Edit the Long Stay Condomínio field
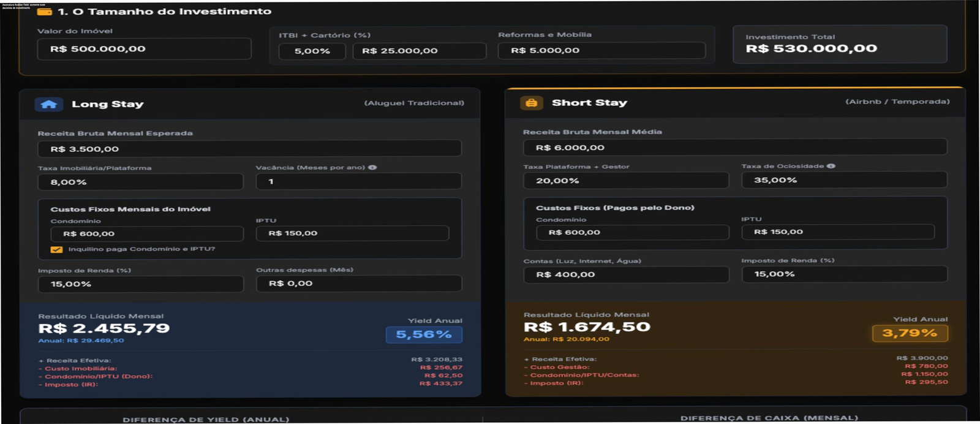The image size is (980, 424). pyautogui.click(x=147, y=234)
